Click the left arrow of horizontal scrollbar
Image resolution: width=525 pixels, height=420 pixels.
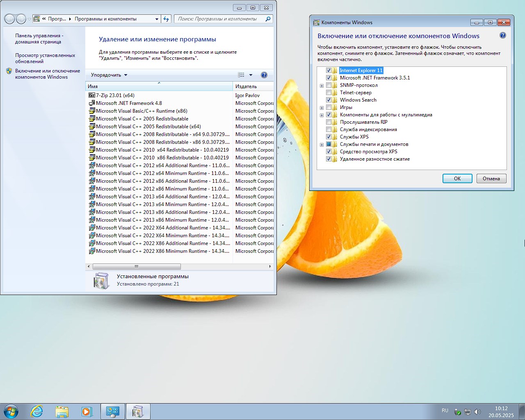pos(89,266)
